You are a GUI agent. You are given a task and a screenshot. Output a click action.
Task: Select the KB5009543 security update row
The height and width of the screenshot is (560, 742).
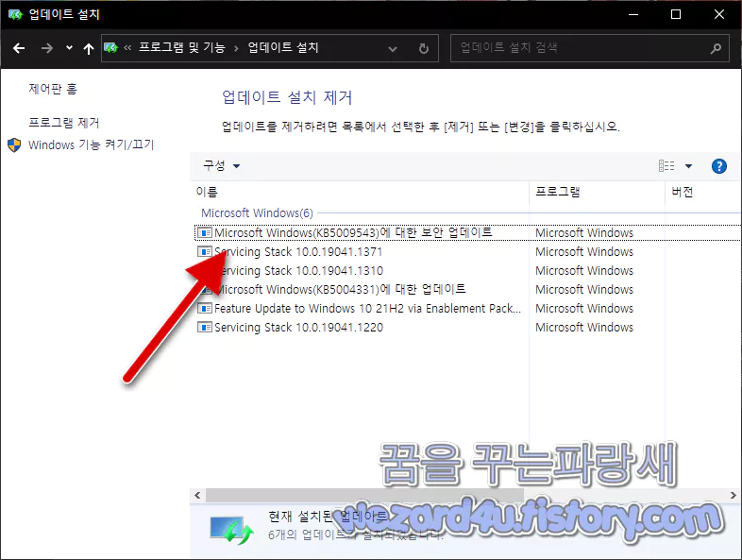click(467, 232)
